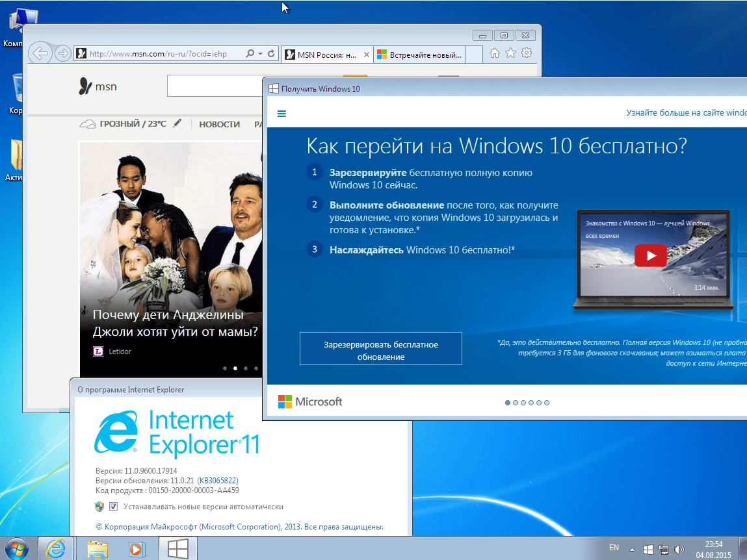Click the search magnifier in the IE address bar

[250, 54]
